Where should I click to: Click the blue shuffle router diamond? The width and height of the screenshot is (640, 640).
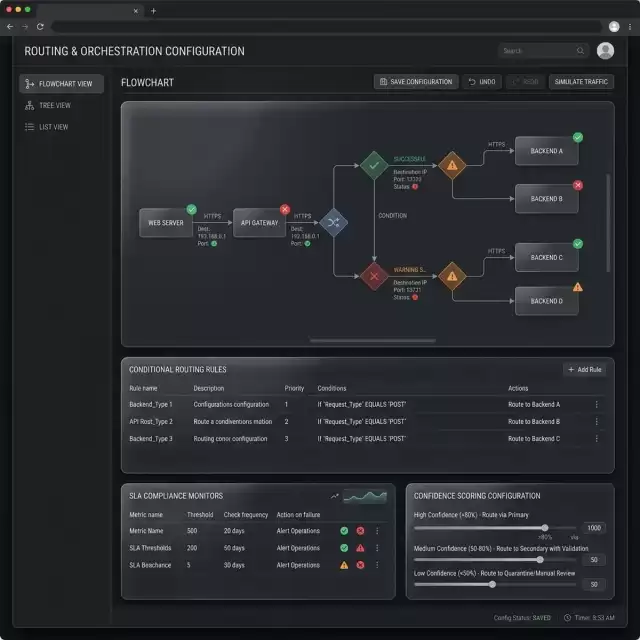333,222
